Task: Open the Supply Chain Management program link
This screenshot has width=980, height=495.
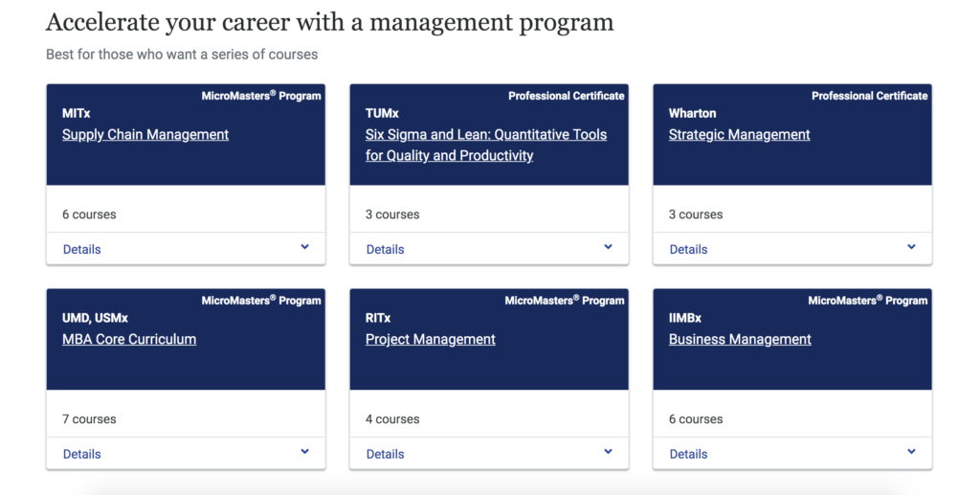Action: pos(145,135)
